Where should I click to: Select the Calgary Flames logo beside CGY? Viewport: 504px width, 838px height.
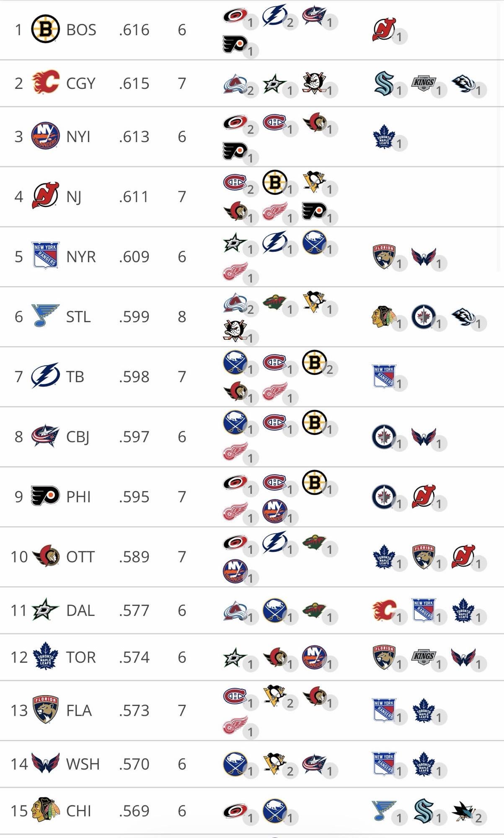click(46, 83)
